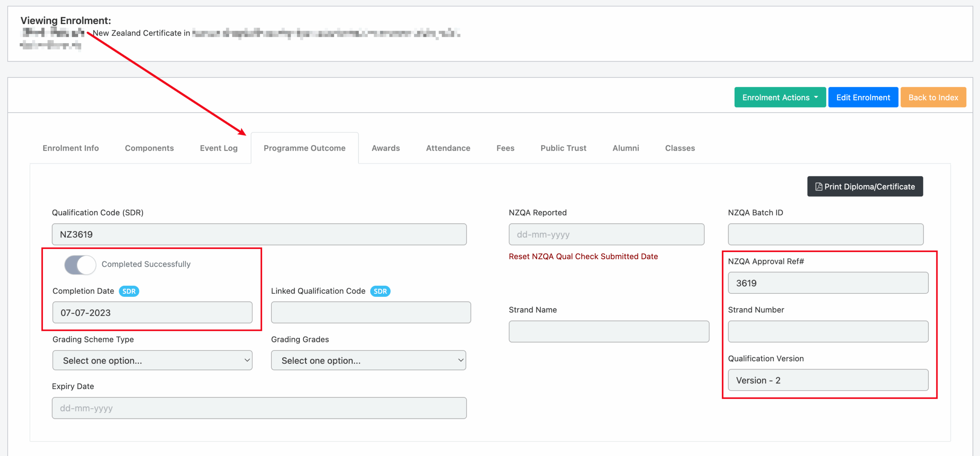Toggle the Completed Successfully switch
The height and width of the screenshot is (456, 980).
[80, 264]
